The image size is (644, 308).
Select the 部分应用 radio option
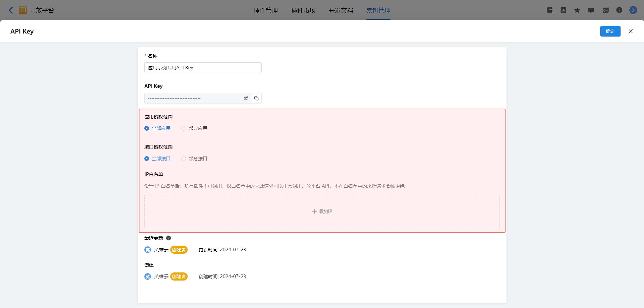click(x=194, y=128)
